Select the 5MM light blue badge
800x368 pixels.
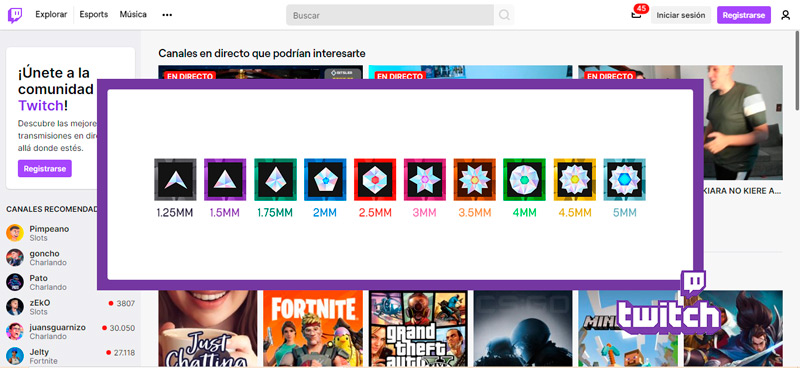pyautogui.click(x=625, y=179)
